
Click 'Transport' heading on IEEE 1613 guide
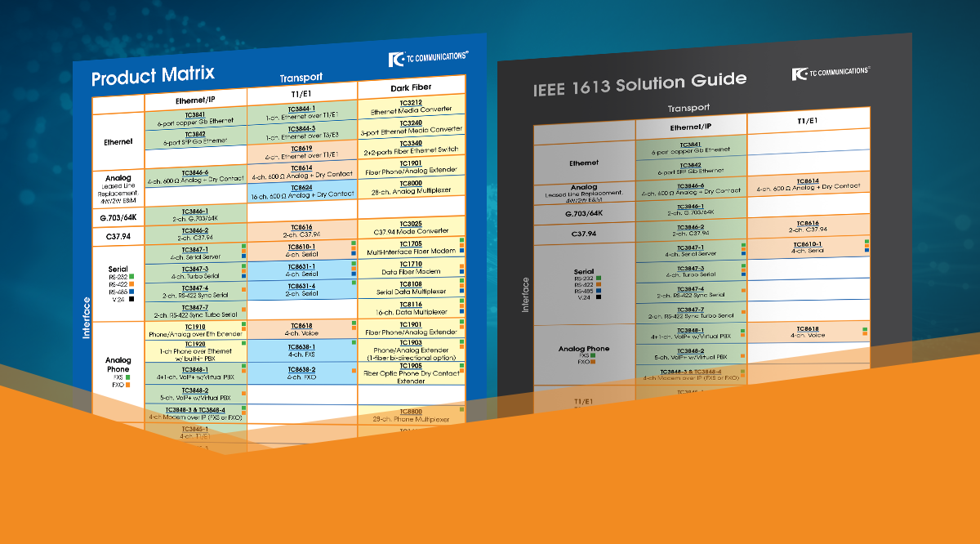coord(688,108)
